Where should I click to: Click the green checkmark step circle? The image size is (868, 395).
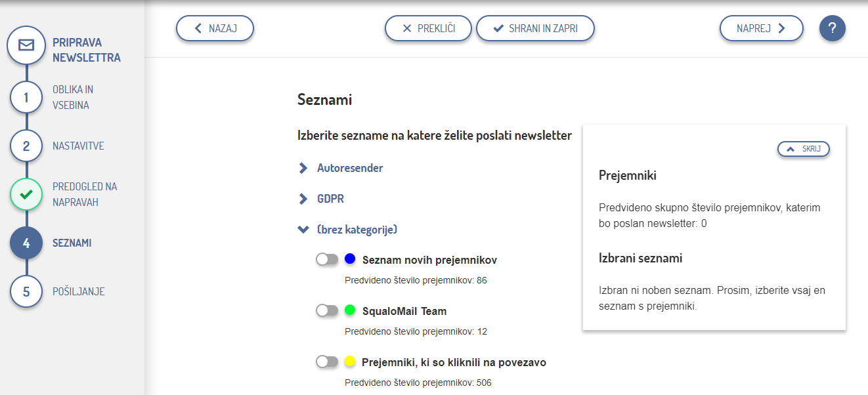pos(26,195)
